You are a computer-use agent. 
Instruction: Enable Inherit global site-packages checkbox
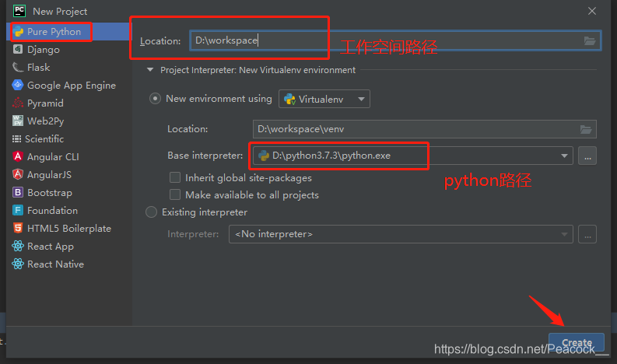[x=175, y=178]
